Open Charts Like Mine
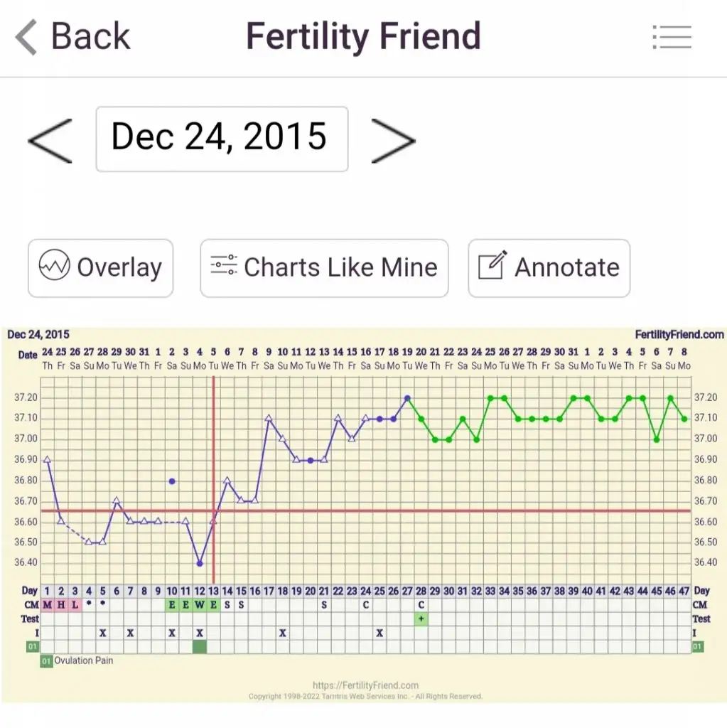 point(324,268)
